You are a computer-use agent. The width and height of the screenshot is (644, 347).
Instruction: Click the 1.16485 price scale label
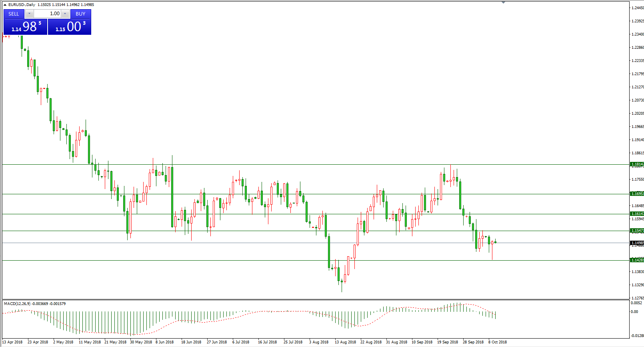click(638, 206)
